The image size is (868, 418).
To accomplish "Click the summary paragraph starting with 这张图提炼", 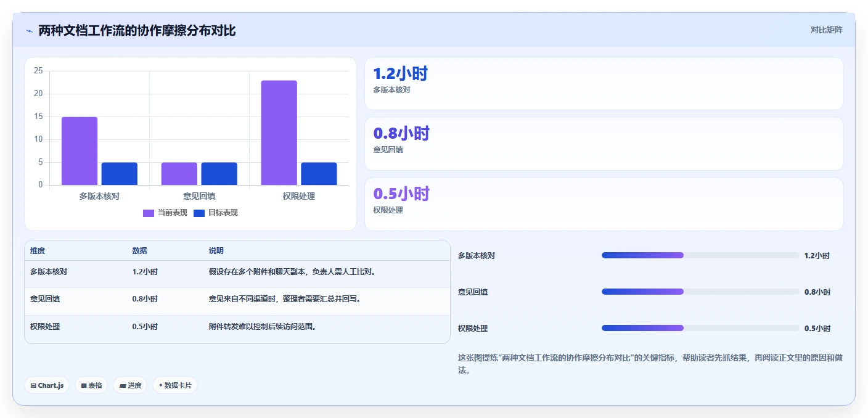I will click(x=650, y=364).
